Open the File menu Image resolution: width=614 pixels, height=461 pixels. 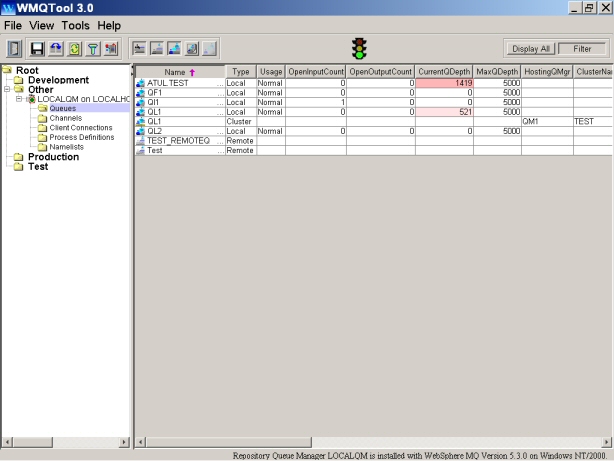click(x=13, y=26)
